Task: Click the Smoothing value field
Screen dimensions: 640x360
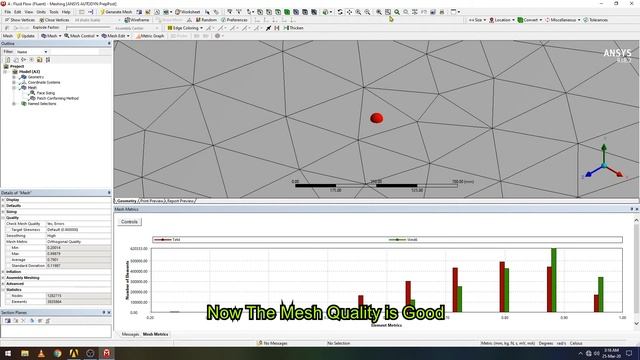Action: pyautogui.click(x=78, y=236)
